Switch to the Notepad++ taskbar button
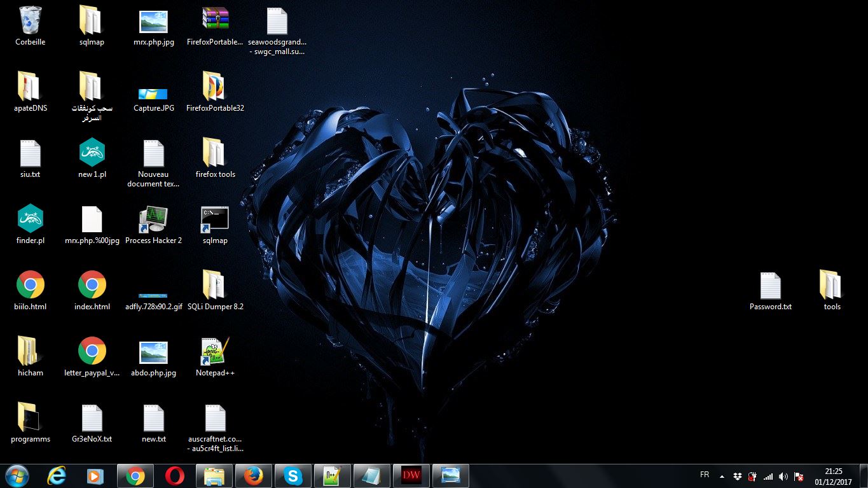Viewport: 868px width, 488px height. tap(332, 476)
